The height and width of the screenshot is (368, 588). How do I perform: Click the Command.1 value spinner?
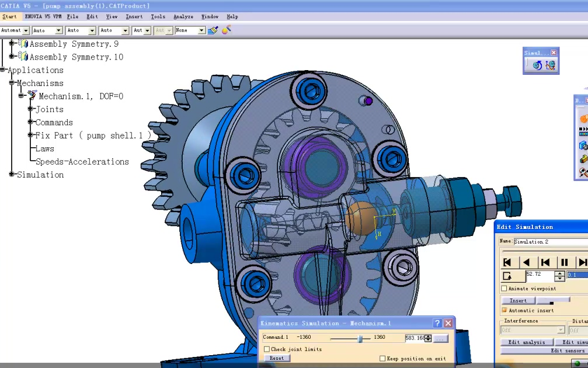click(428, 338)
